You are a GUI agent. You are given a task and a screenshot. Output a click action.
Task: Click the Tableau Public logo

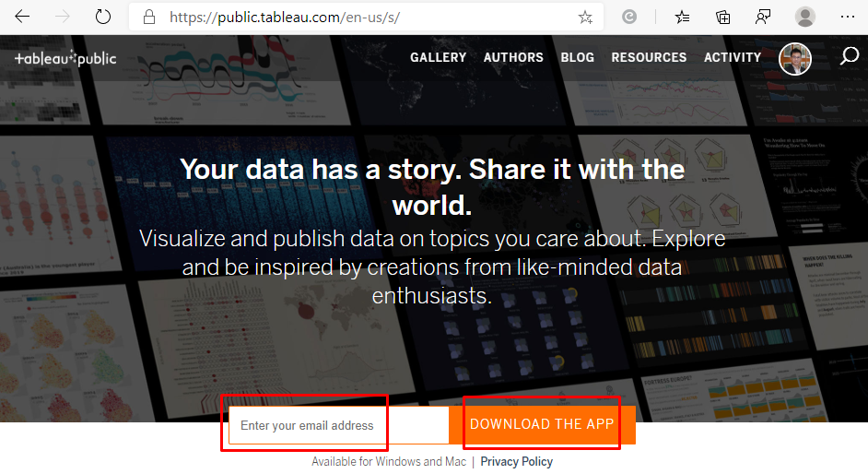click(x=65, y=58)
